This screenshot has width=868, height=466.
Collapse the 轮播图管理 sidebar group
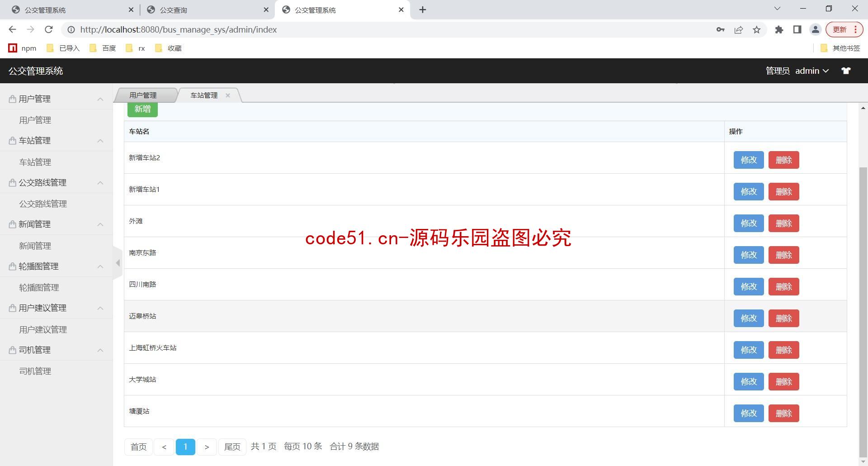[x=56, y=266]
